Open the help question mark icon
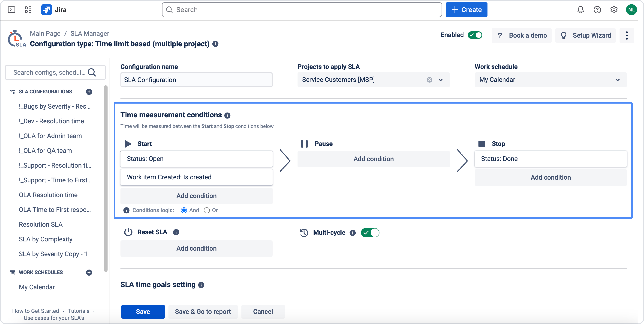The height and width of the screenshot is (324, 644). (x=597, y=10)
